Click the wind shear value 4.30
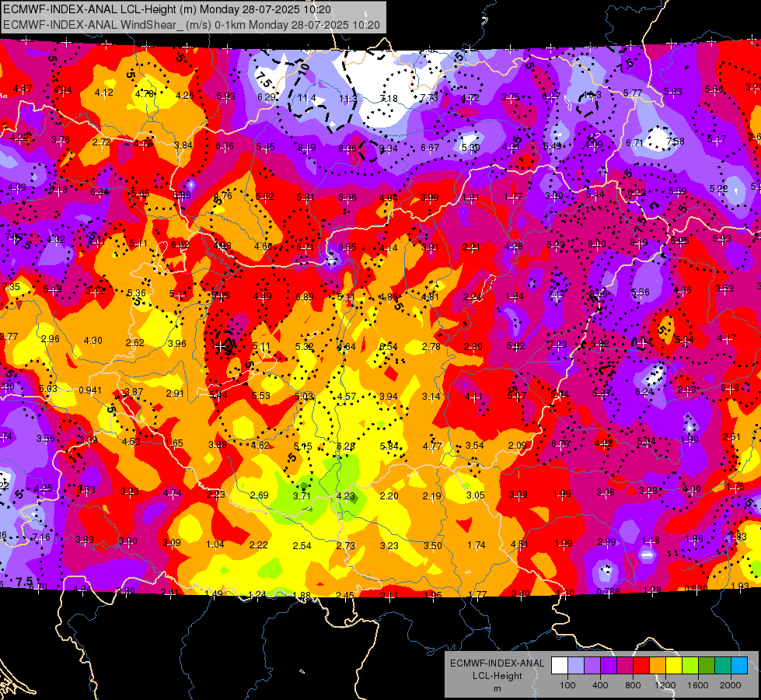 [93, 341]
